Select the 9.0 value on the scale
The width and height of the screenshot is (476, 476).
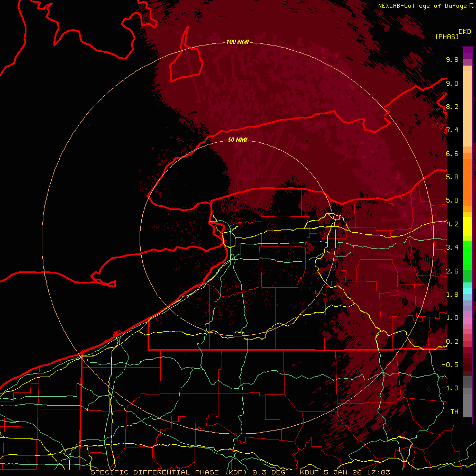[452, 83]
